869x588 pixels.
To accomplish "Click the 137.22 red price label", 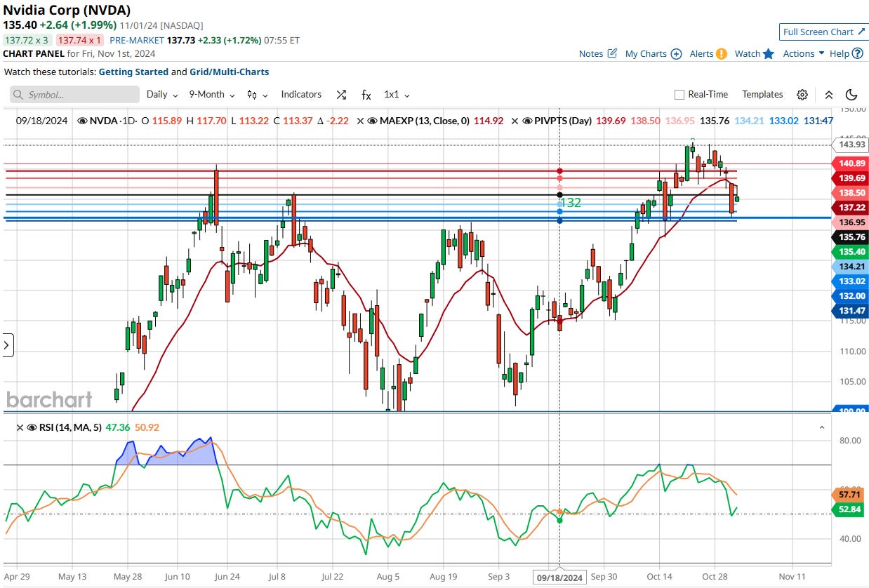I will coord(850,208).
